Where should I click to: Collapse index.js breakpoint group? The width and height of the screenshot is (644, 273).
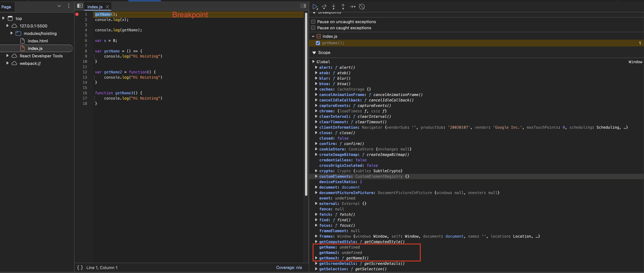(x=313, y=36)
